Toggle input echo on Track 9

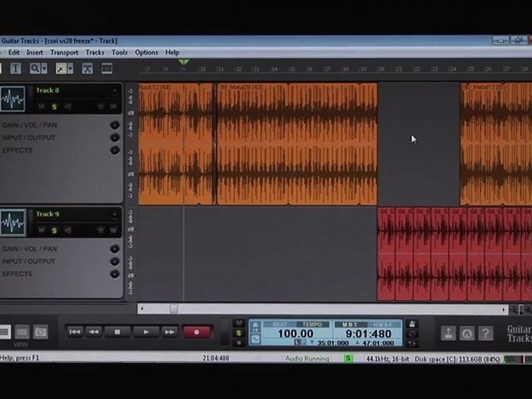68,231
